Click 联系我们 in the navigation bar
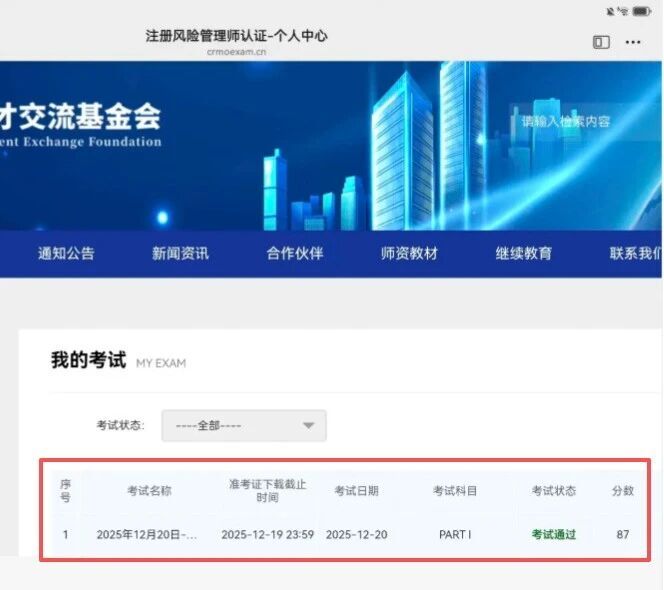The image size is (664, 590). [x=635, y=253]
